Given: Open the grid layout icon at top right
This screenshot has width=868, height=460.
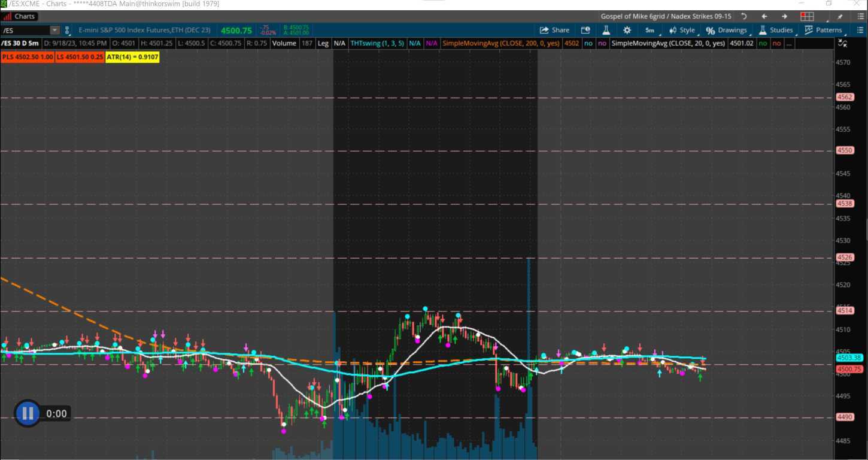Looking at the screenshot, I should coord(806,16).
